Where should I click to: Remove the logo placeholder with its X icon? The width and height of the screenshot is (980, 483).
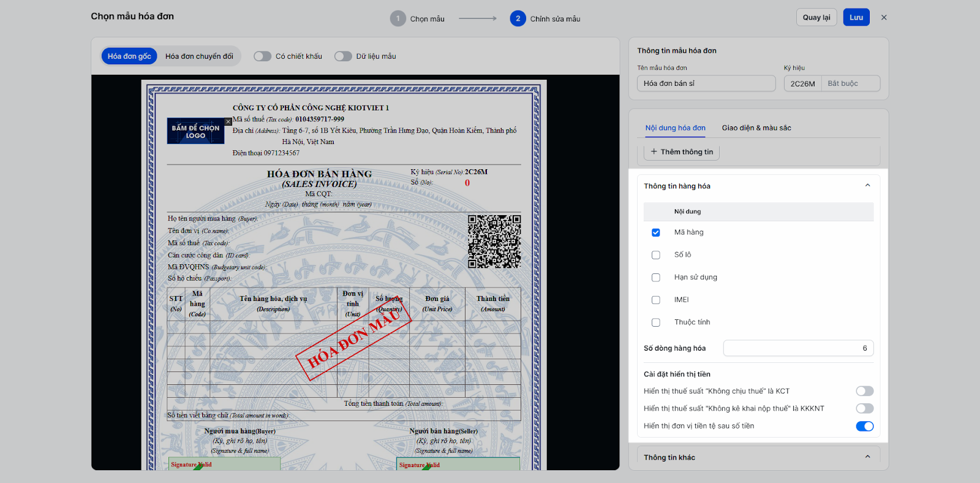(x=228, y=121)
